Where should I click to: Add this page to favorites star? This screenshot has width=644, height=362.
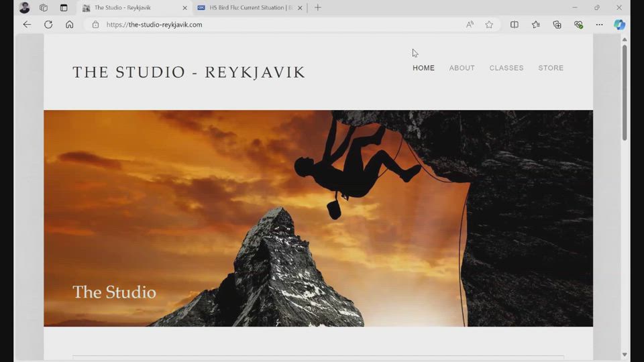(x=489, y=25)
